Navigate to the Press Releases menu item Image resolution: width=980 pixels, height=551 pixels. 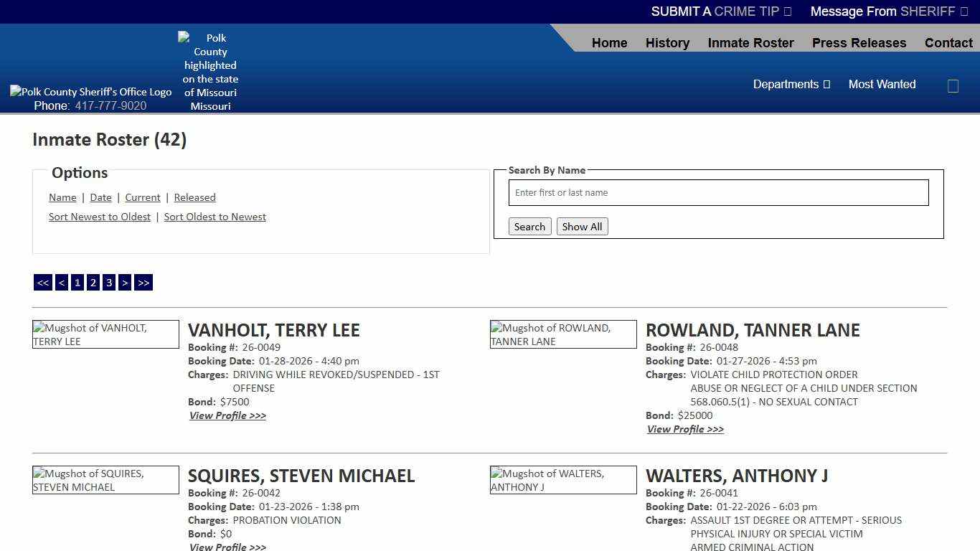[859, 42]
